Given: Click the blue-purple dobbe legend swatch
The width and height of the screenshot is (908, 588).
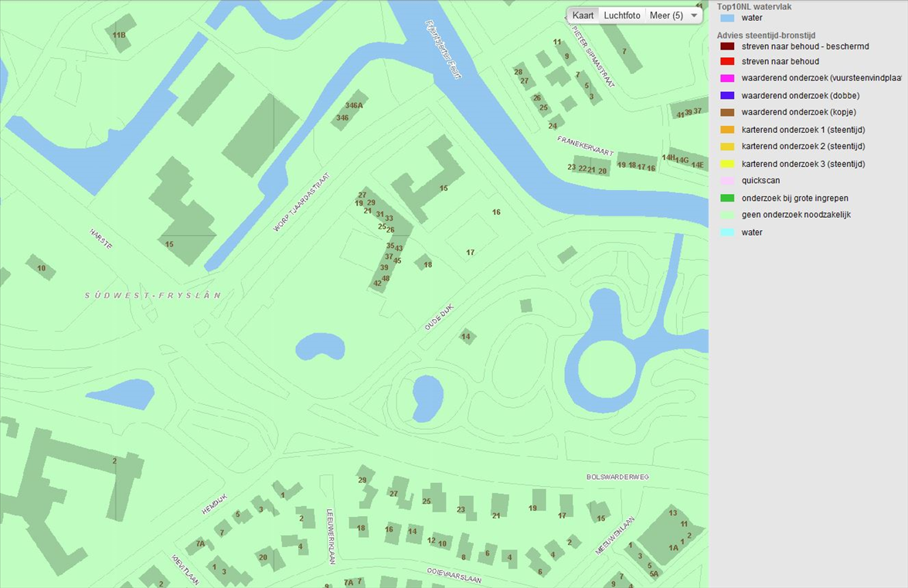Looking at the screenshot, I should [x=727, y=96].
